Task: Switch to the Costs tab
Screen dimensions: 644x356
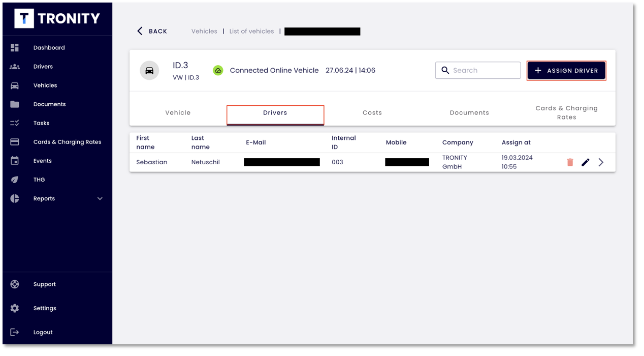Action: tap(372, 113)
